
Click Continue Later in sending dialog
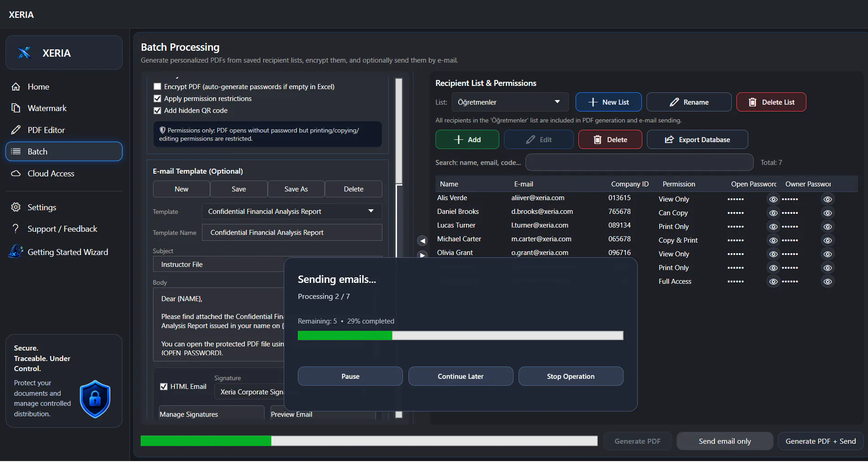pos(460,377)
